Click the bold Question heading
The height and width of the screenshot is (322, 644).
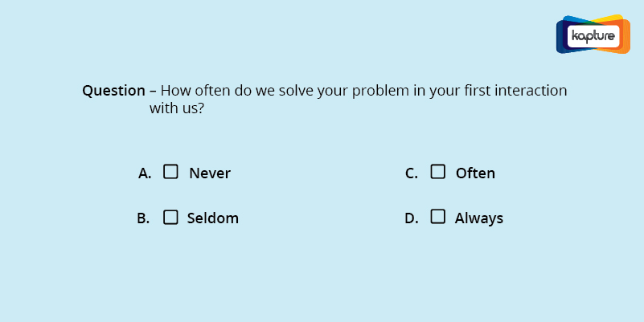[114, 90]
